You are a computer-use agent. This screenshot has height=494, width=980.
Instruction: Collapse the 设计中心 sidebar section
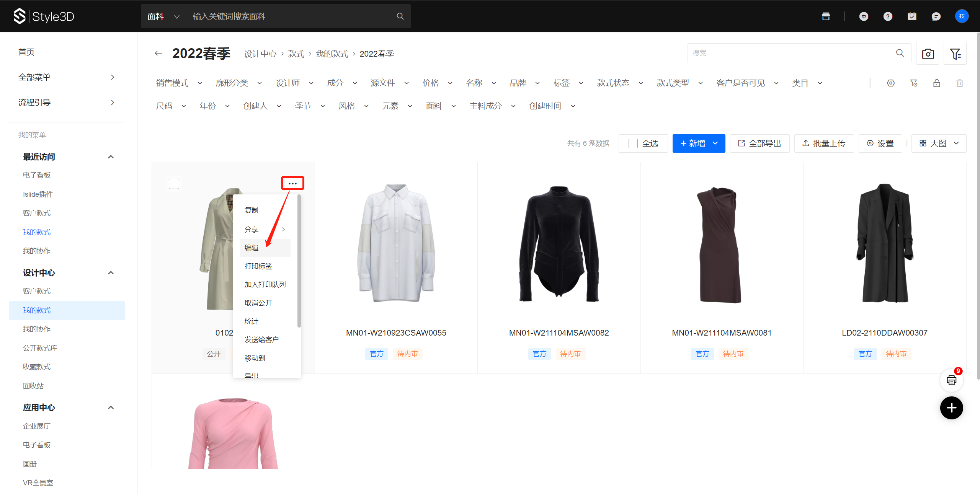click(111, 273)
